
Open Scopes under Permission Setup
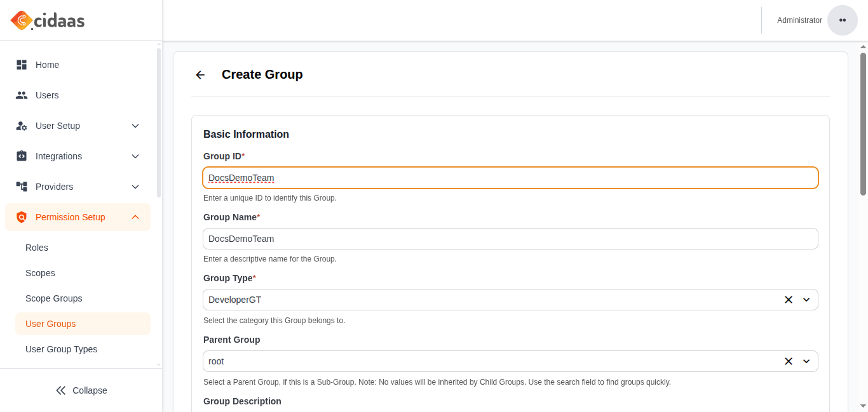click(x=83, y=273)
